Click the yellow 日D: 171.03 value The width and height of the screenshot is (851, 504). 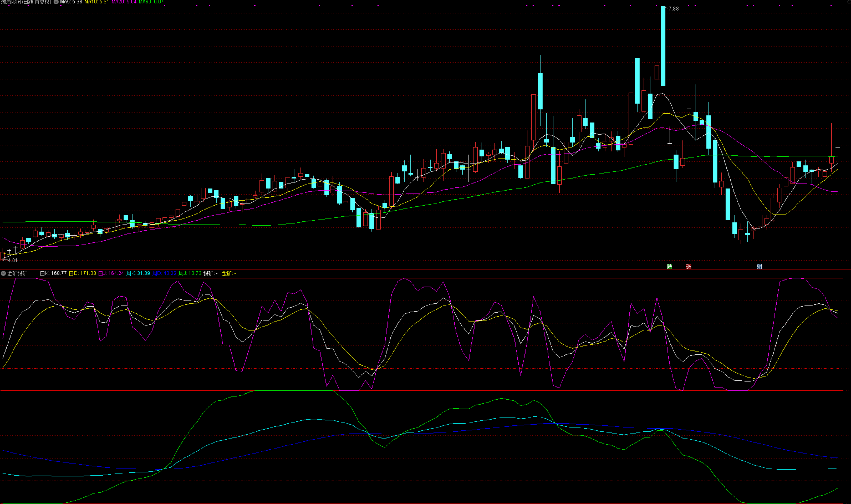tap(82, 273)
